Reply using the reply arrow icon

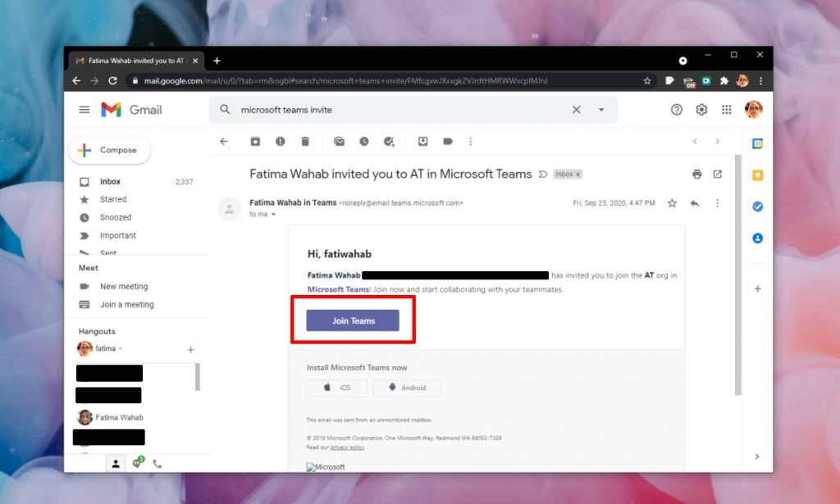click(695, 202)
